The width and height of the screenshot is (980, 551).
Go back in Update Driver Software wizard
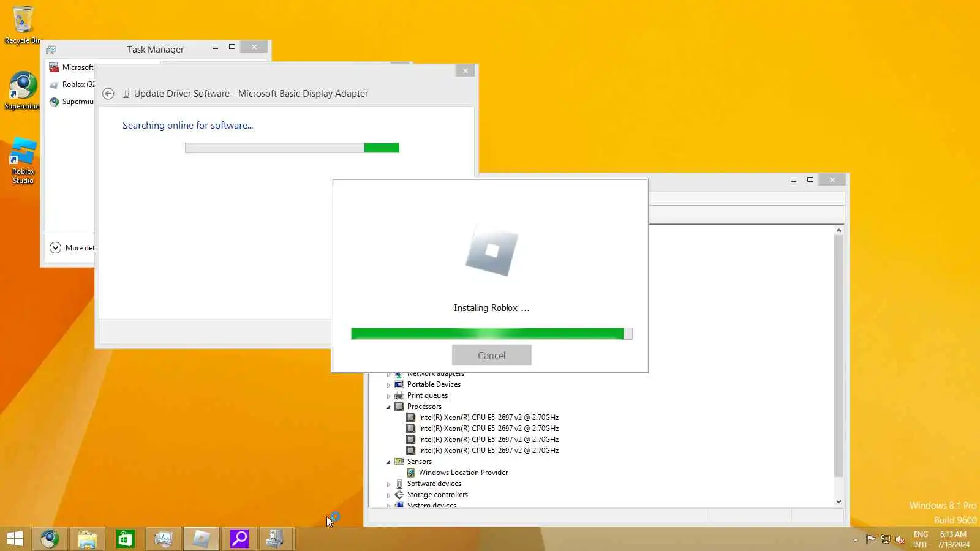108,94
